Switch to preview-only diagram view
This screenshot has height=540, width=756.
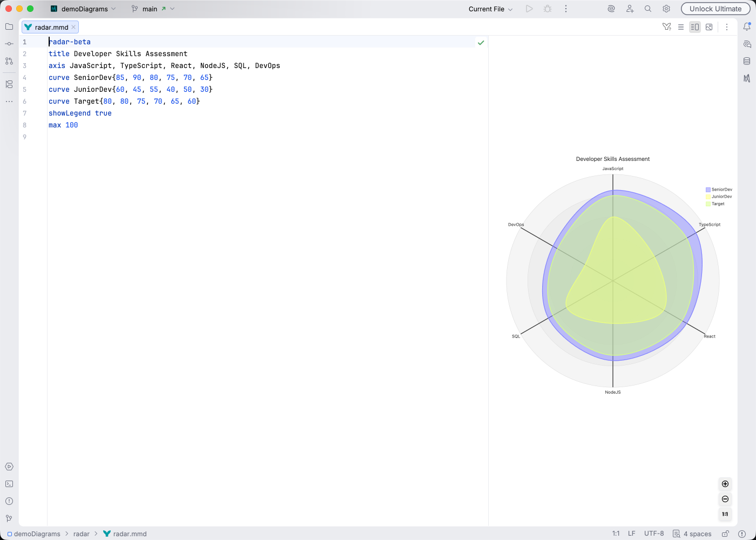click(709, 26)
